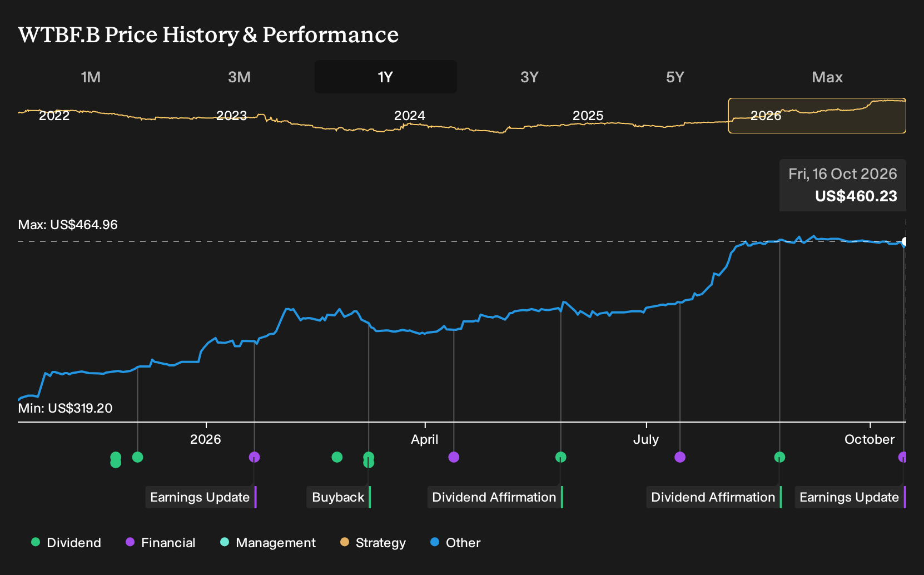Jump to 2023 in the overview timeline

231,116
